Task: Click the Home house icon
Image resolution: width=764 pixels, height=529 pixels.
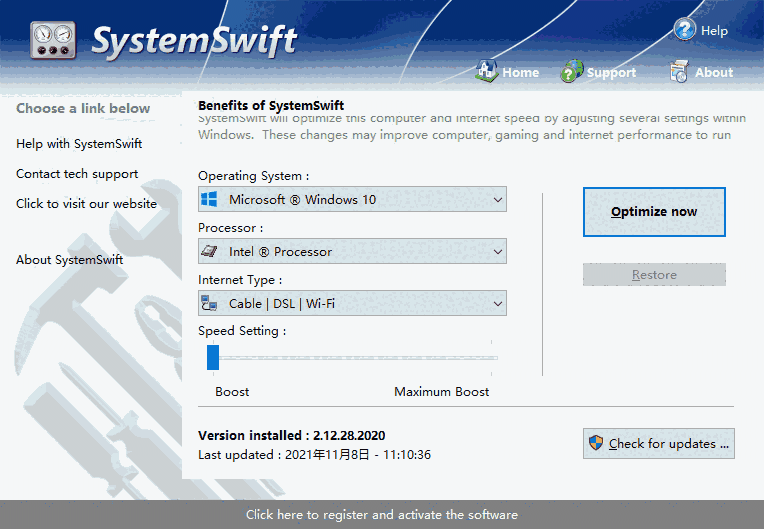Action: coord(486,71)
